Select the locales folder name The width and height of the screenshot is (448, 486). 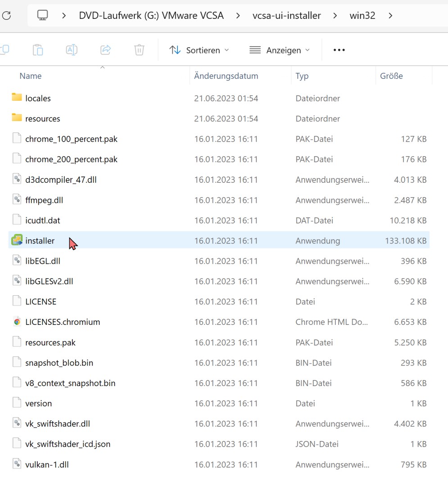click(38, 98)
